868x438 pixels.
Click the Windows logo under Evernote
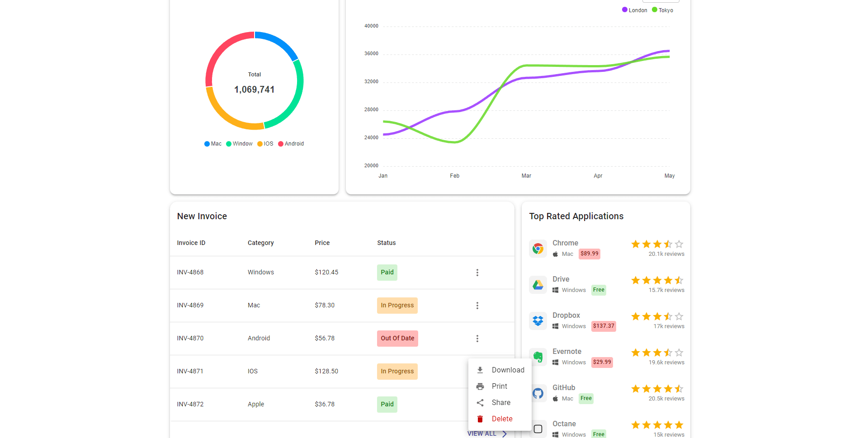pos(556,363)
